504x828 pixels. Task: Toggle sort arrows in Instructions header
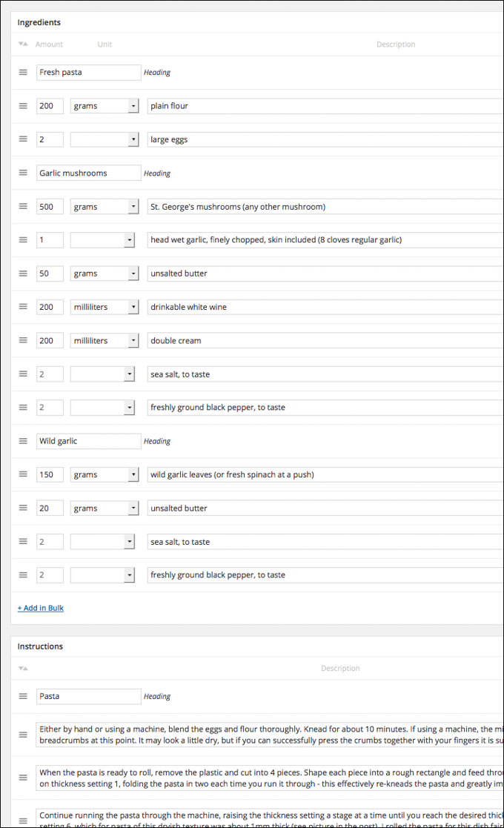tap(23, 669)
